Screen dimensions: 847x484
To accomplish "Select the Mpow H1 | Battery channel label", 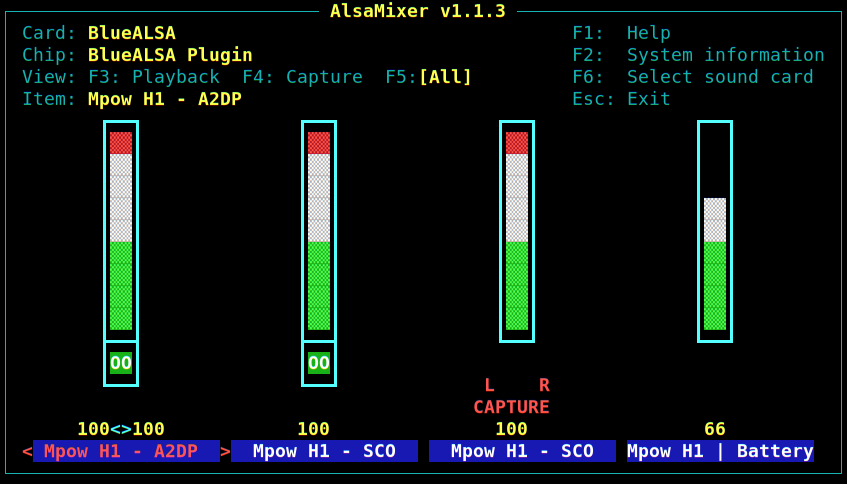I will [720, 451].
